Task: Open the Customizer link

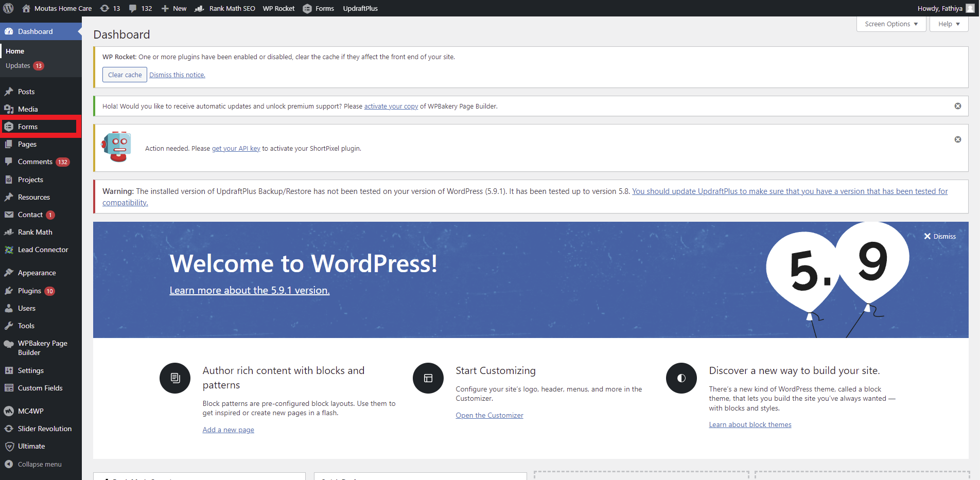Action: pyautogui.click(x=489, y=415)
